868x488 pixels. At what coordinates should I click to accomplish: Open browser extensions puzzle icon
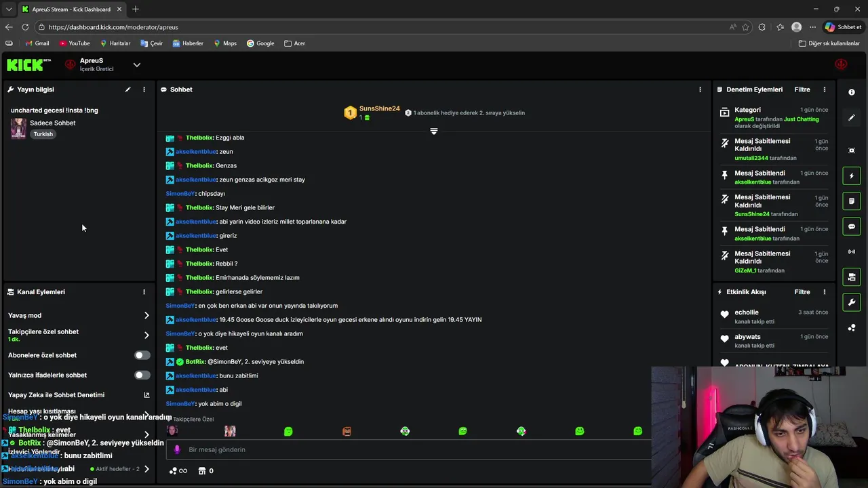point(762,27)
